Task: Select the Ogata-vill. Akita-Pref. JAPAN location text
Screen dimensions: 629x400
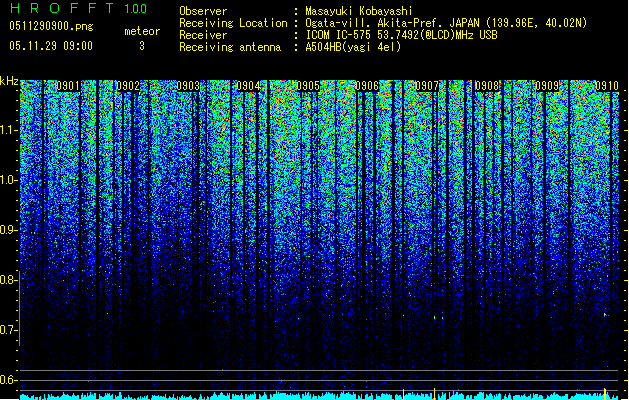Action: pyautogui.click(x=446, y=23)
